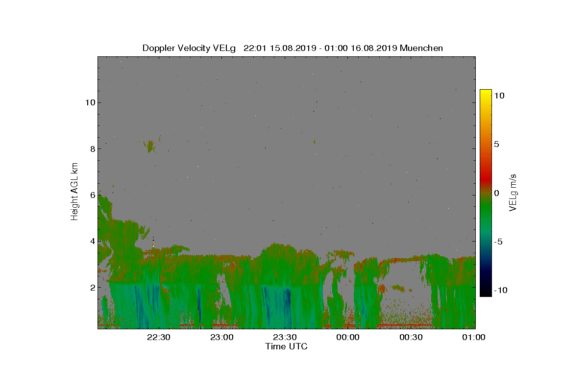Image resolution: width=588 pixels, height=392 pixels.
Task: Click the colorbar value 5 label
Action: coord(497,144)
